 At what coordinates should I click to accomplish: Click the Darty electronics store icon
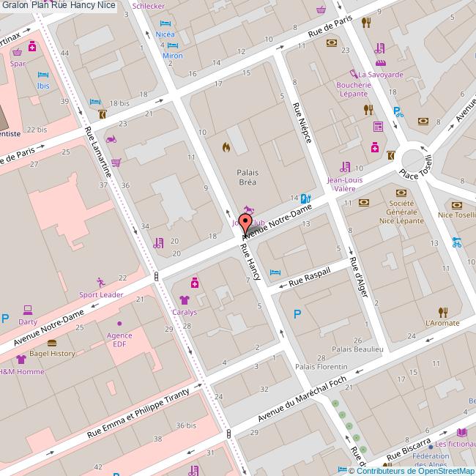tap(28, 310)
